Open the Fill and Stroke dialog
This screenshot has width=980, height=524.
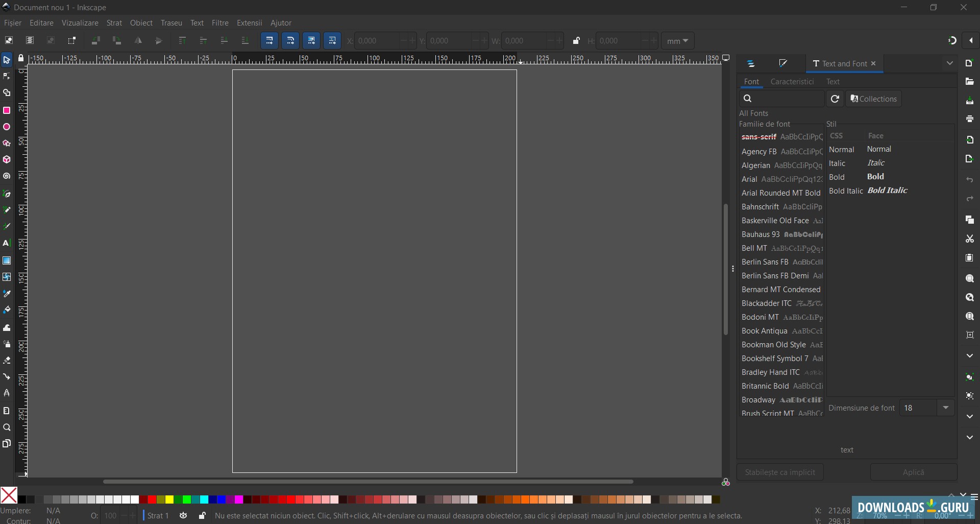pos(783,63)
